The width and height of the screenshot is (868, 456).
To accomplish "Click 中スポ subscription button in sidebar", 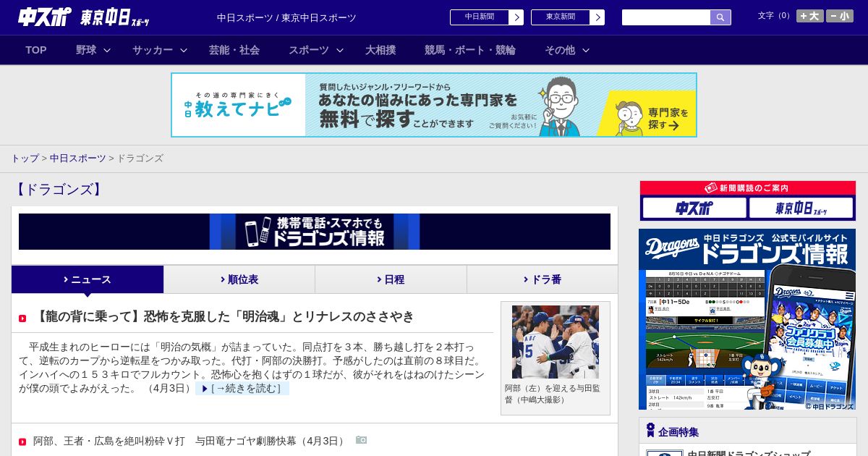I will pos(694,208).
